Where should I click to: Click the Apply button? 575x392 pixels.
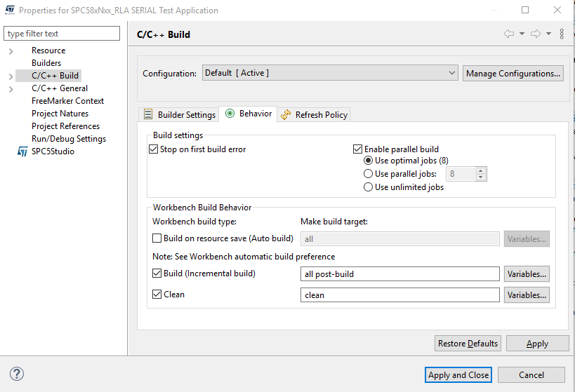(537, 344)
